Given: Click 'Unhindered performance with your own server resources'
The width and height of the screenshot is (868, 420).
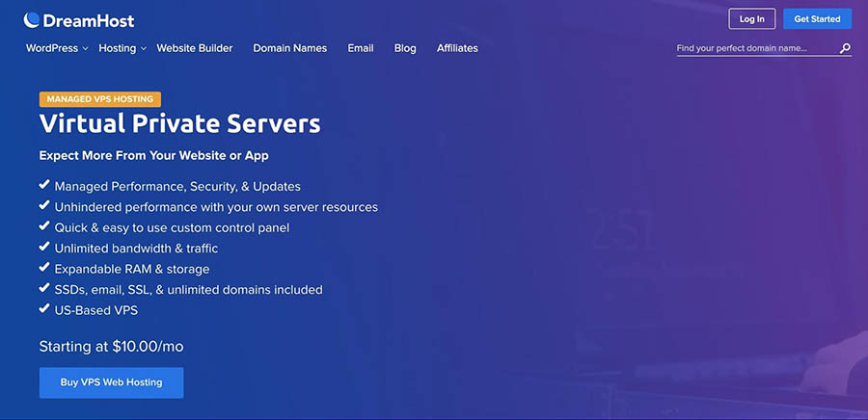Looking at the screenshot, I should 216,207.
